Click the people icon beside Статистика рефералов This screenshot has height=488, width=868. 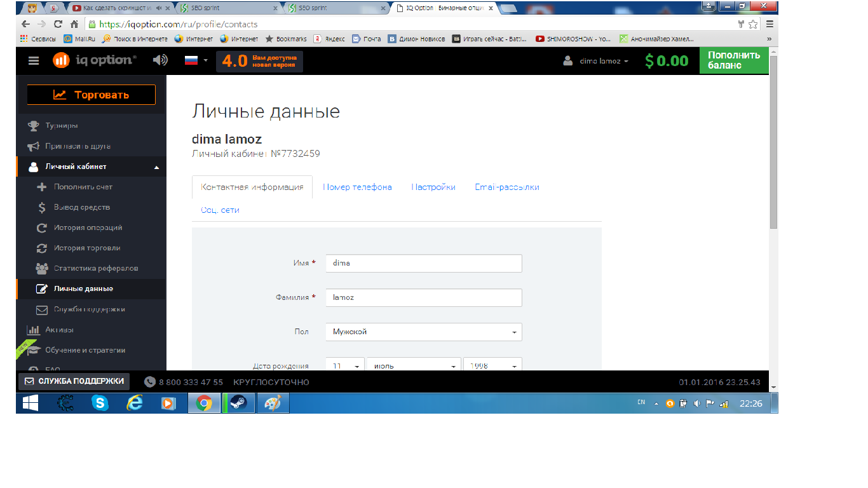click(42, 268)
